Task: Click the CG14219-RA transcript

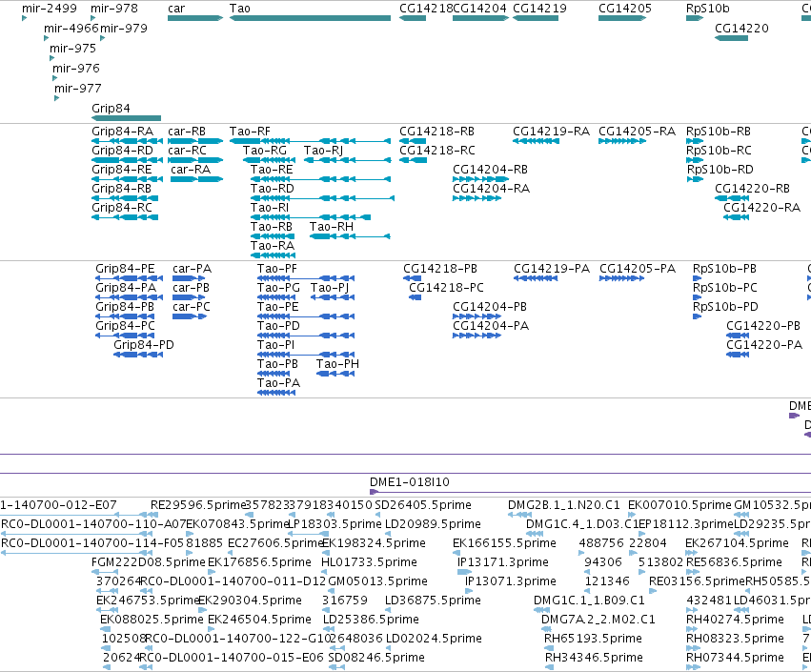Action: (536, 141)
